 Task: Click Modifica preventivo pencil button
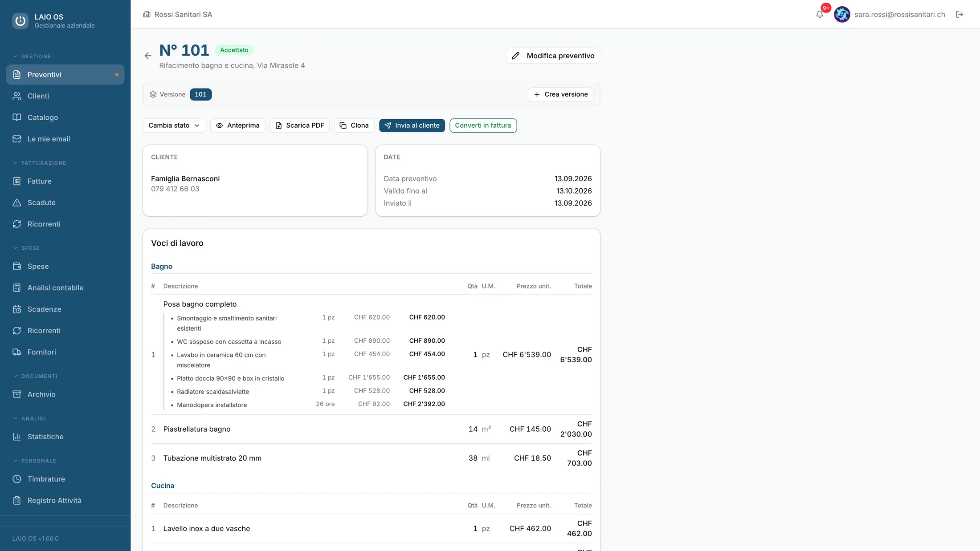pos(553,56)
